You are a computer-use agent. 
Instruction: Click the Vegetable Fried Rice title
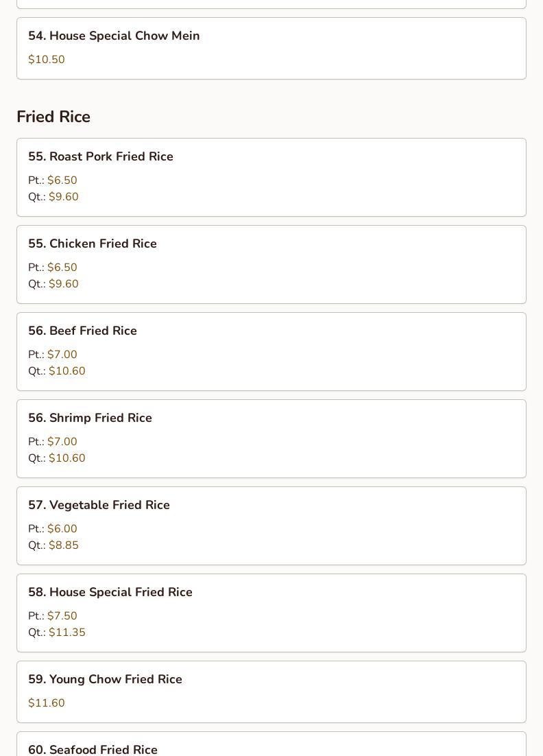(x=109, y=505)
